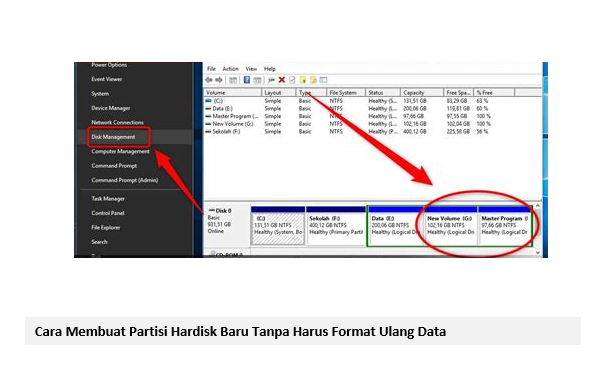Open Device Manager from the menu
Viewport: 600px width, 365px height.
point(111,108)
